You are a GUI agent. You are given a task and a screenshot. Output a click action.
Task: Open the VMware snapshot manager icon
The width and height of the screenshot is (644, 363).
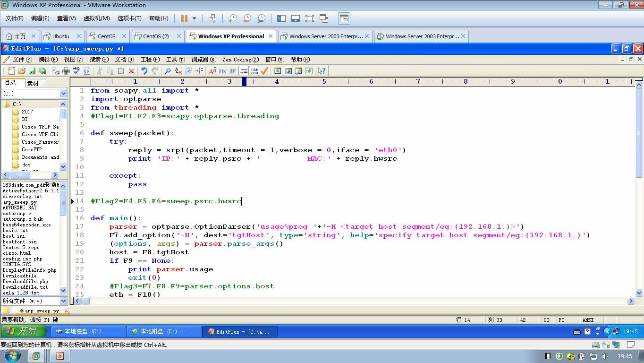coord(261,18)
